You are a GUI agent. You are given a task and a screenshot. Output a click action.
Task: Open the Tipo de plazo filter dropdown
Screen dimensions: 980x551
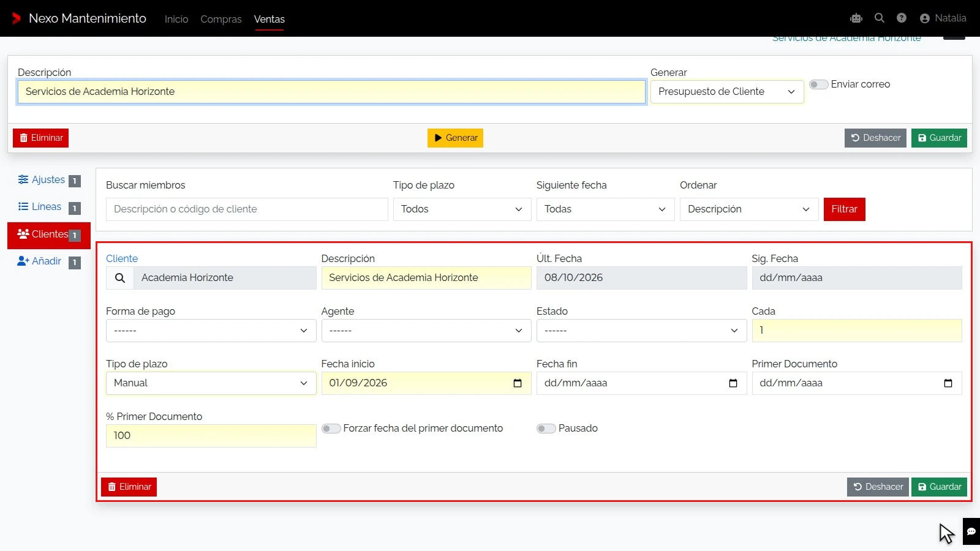click(x=462, y=209)
